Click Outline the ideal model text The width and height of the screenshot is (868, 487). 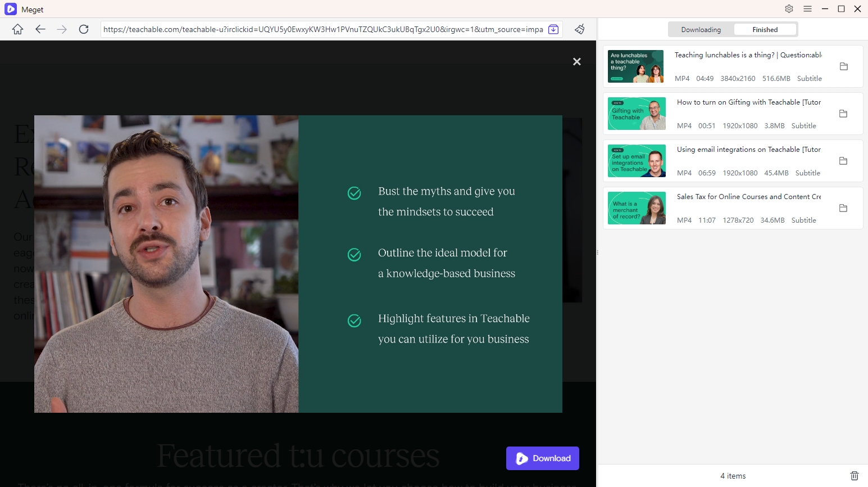447,263
